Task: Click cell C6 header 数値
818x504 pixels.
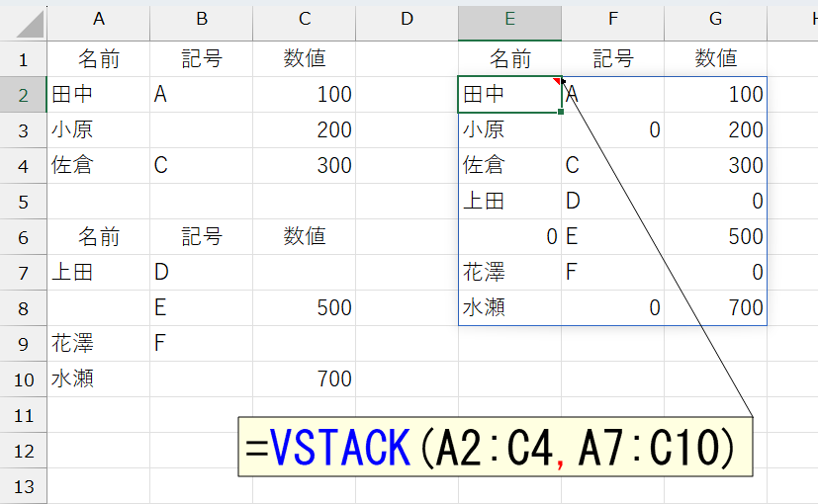Action: tap(304, 237)
